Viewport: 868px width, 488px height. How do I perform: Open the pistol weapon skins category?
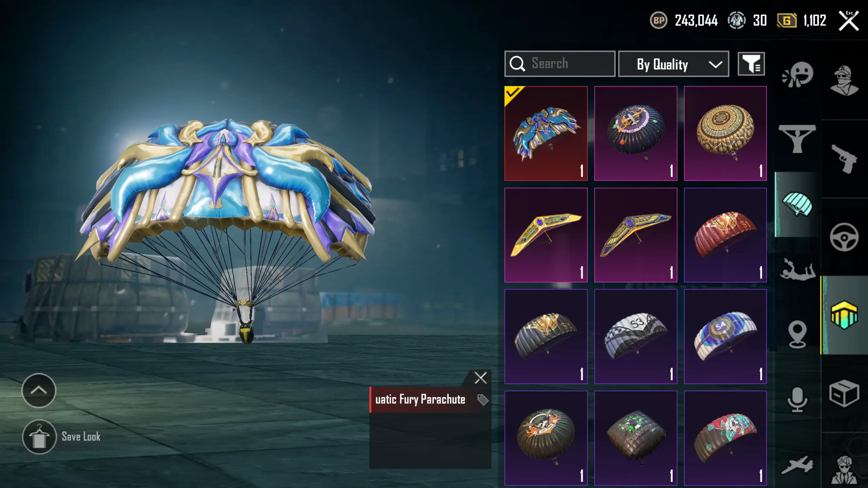pos(844,159)
